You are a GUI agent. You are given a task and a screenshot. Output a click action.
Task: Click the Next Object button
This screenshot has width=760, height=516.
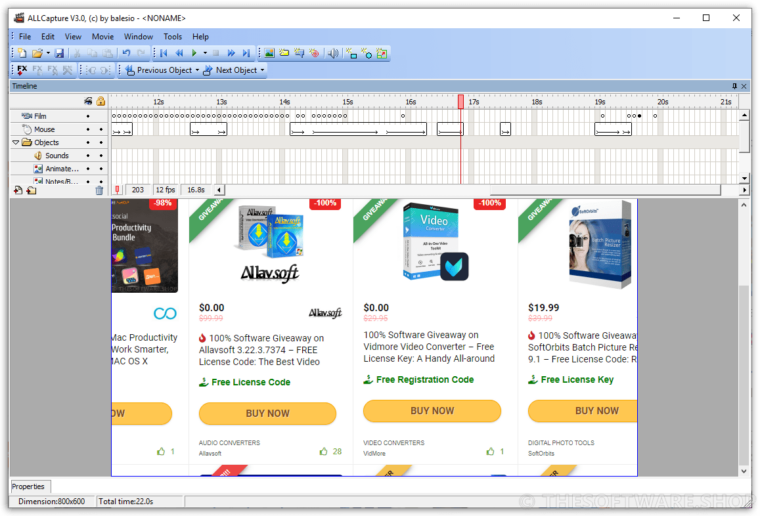pos(230,70)
